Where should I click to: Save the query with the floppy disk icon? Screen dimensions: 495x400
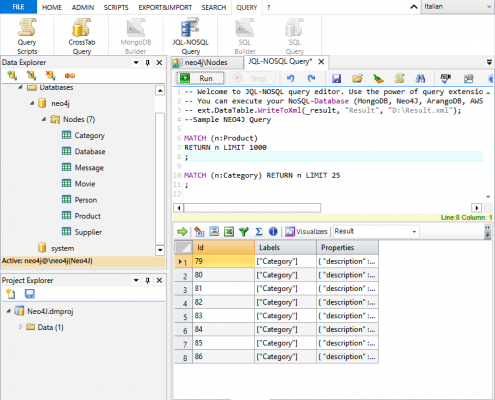(336, 78)
